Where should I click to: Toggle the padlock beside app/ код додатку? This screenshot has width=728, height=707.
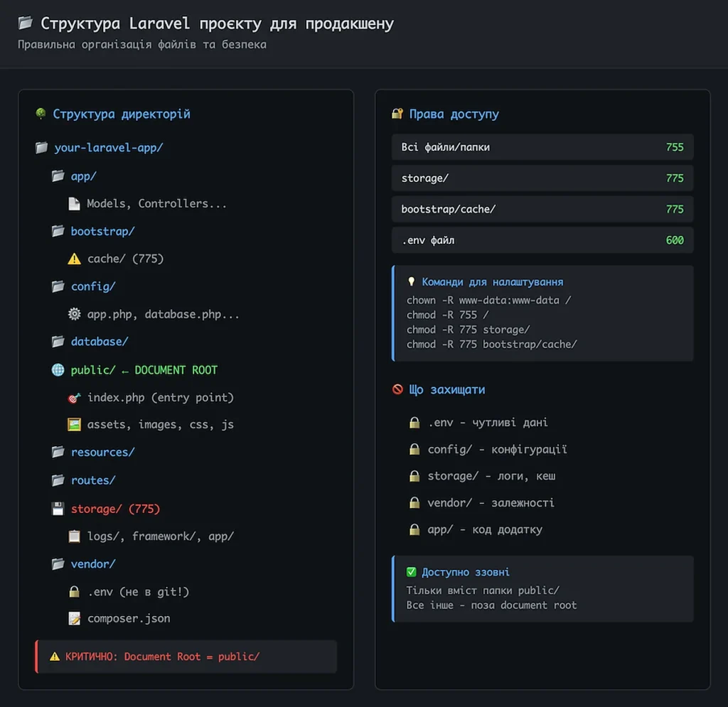coord(414,529)
